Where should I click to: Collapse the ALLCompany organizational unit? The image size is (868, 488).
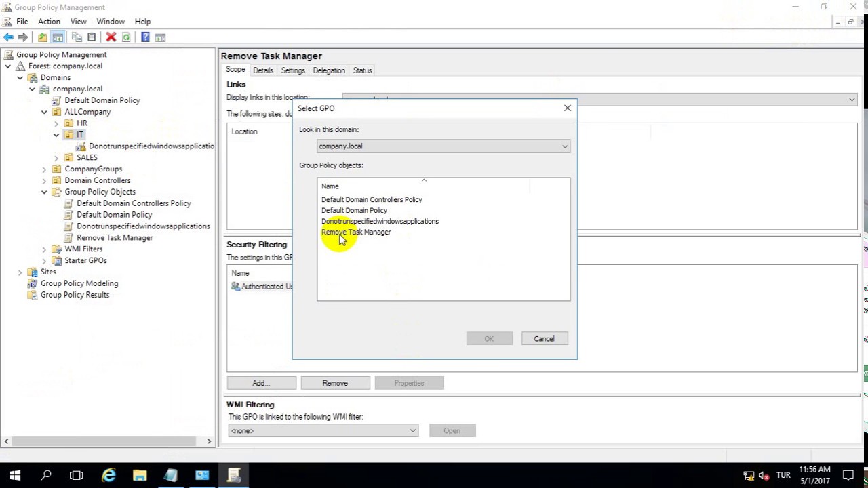(x=45, y=112)
